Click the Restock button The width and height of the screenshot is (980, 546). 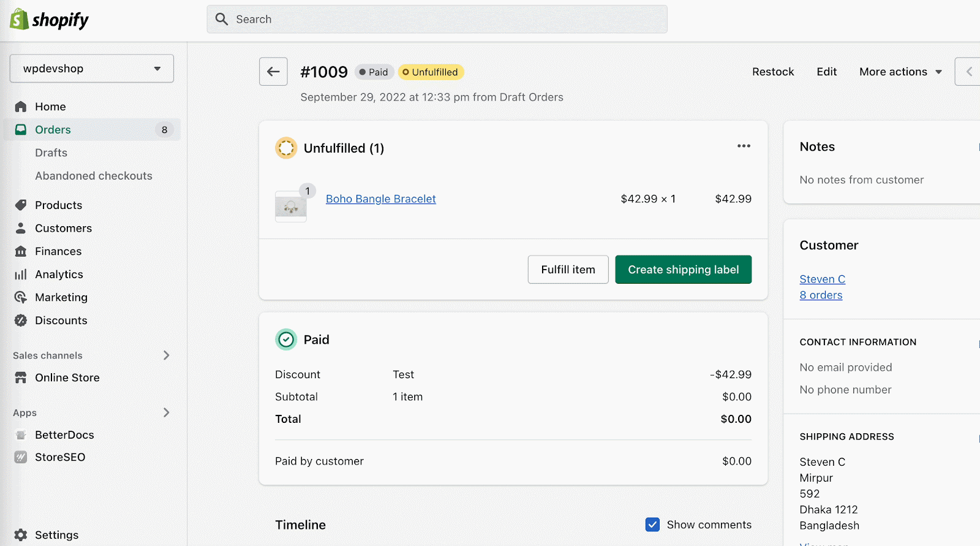click(x=773, y=72)
